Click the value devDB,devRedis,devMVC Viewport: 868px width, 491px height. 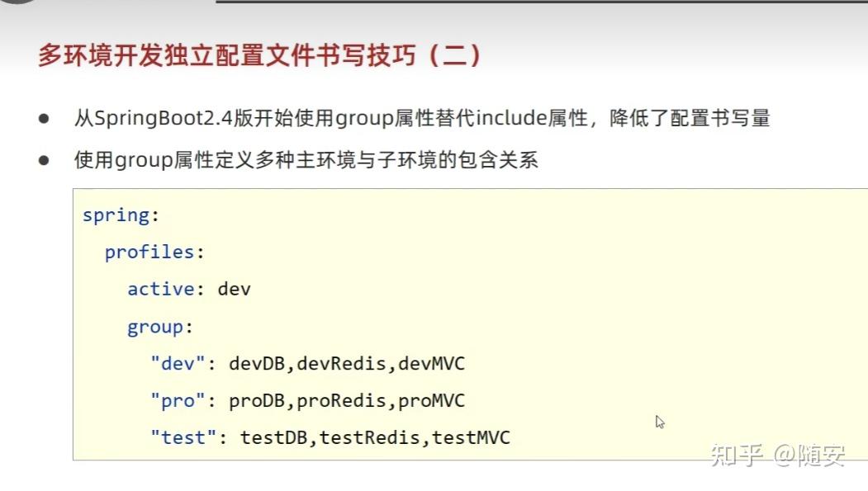[347, 364]
